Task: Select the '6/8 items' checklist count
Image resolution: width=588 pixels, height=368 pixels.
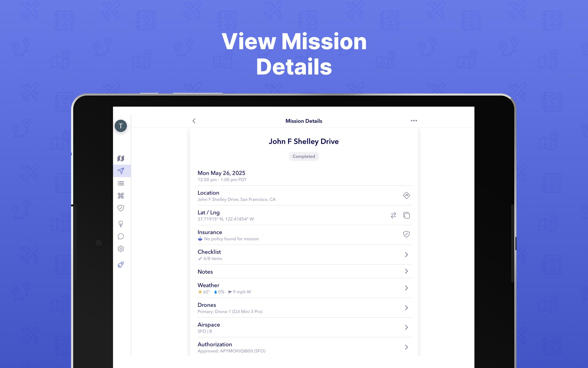Action: (213, 259)
